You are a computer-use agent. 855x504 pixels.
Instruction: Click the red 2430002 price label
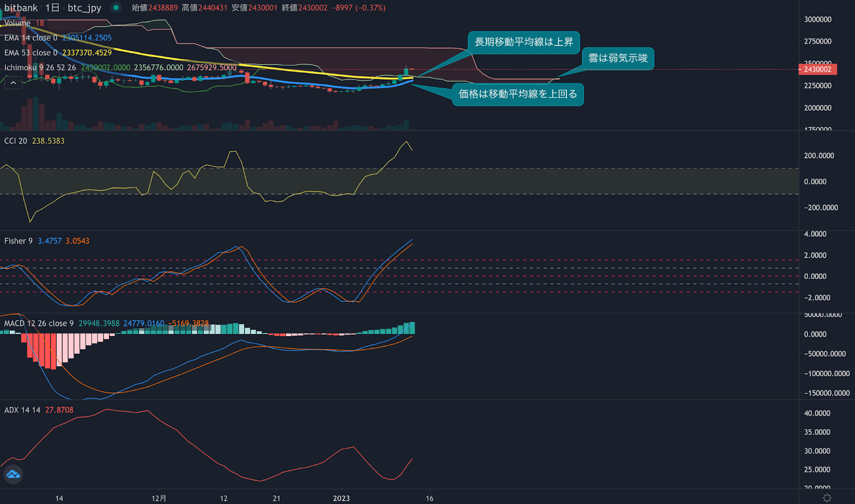click(x=819, y=69)
